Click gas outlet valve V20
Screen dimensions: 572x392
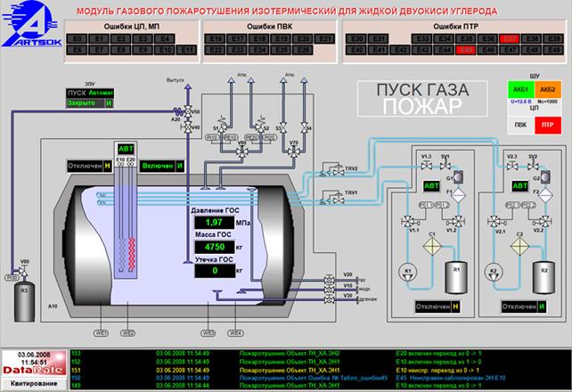coord(329,280)
